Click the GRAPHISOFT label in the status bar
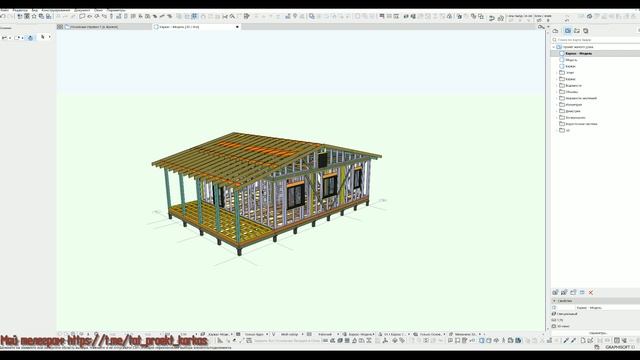The width and height of the screenshot is (640, 360). point(618,347)
